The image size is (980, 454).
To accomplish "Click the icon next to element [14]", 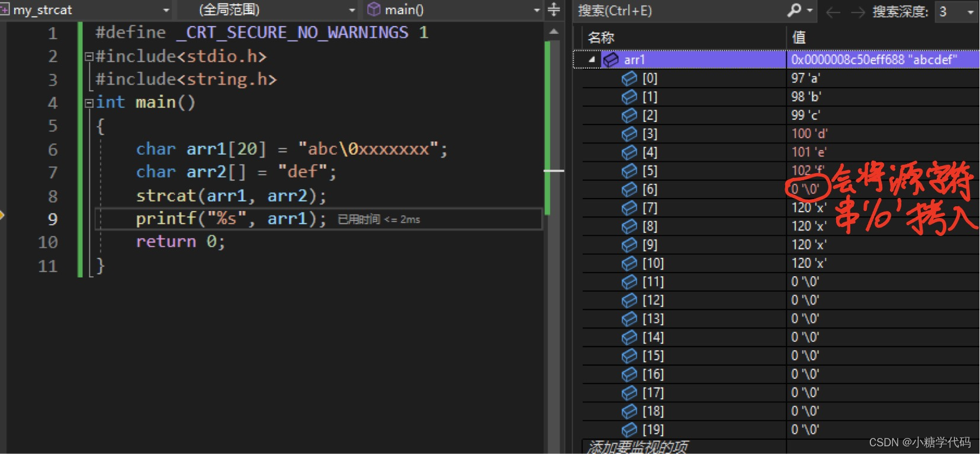I will click(629, 337).
